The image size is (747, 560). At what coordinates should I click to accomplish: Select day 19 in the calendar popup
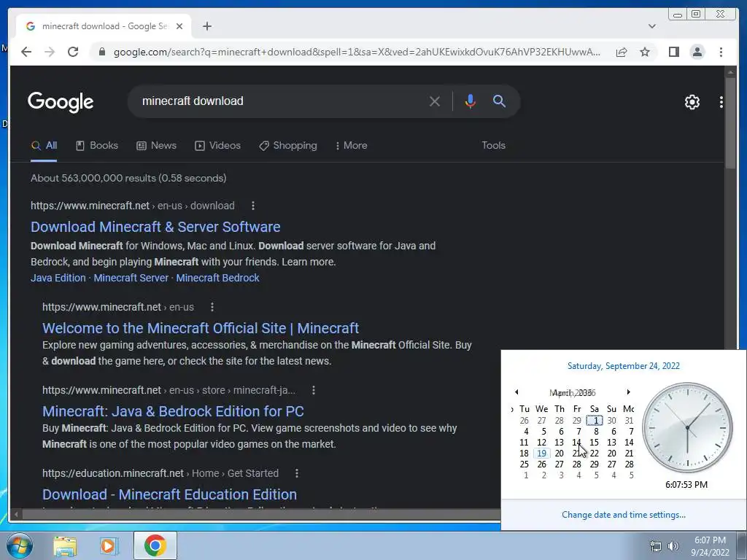coord(542,454)
